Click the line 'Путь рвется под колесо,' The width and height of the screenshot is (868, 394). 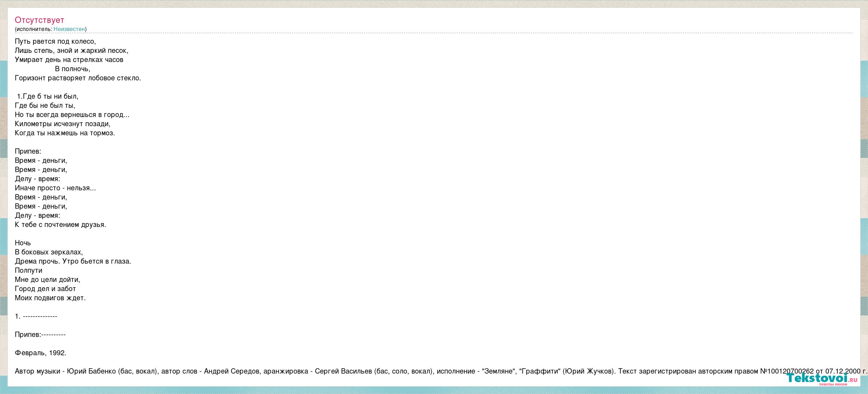click(55, 41)
